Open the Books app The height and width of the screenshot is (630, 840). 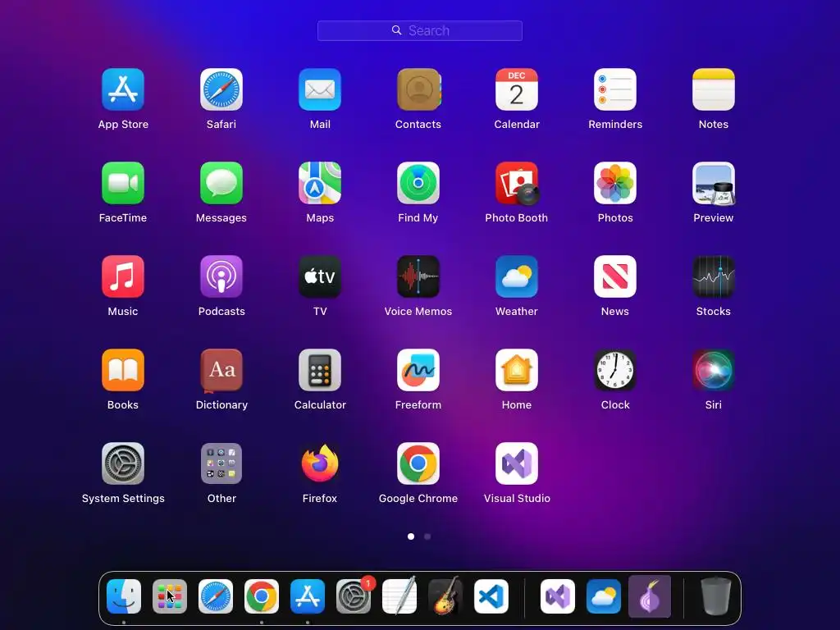click(123, 370)
